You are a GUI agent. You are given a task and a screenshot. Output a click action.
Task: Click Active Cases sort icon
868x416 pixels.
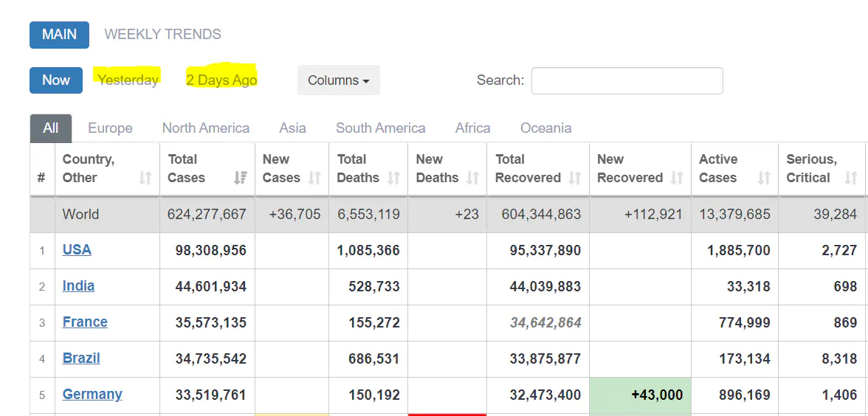coord(763,178)
